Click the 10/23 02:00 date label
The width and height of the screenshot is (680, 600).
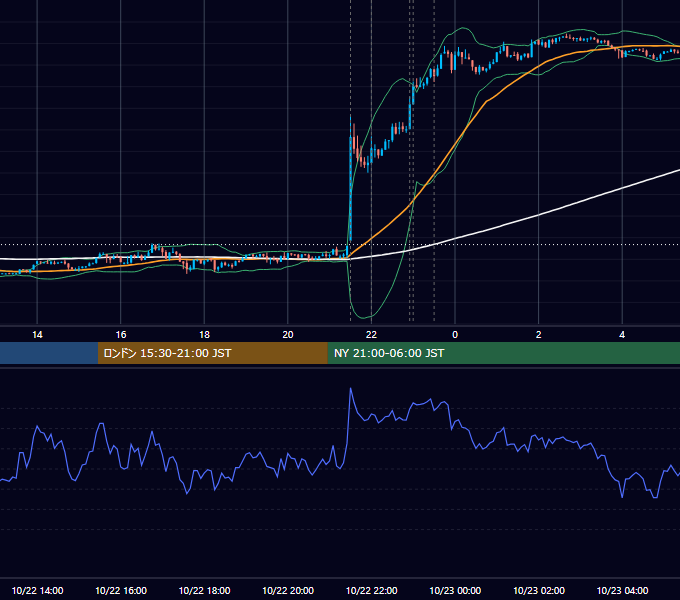(x=539, y=590)
